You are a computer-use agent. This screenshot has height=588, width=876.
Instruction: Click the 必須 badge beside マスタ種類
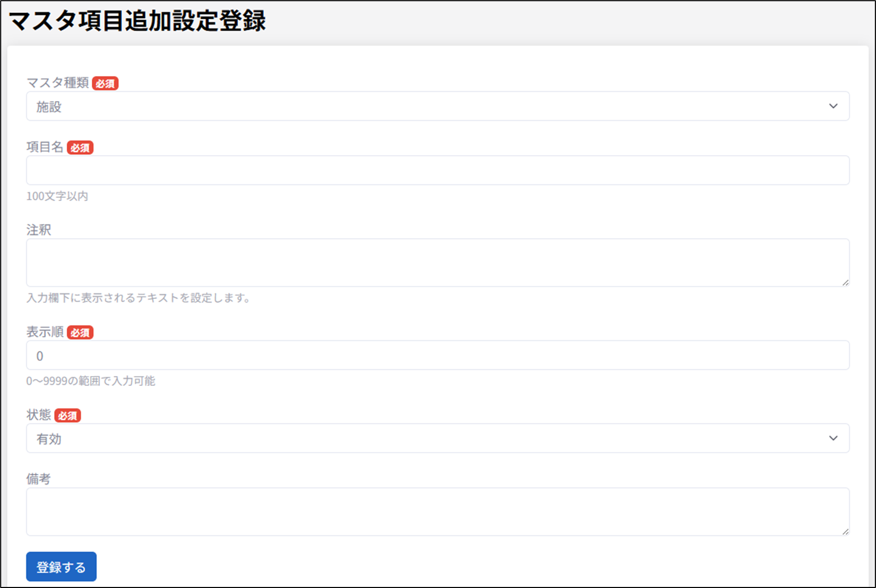tap(105, 83)
